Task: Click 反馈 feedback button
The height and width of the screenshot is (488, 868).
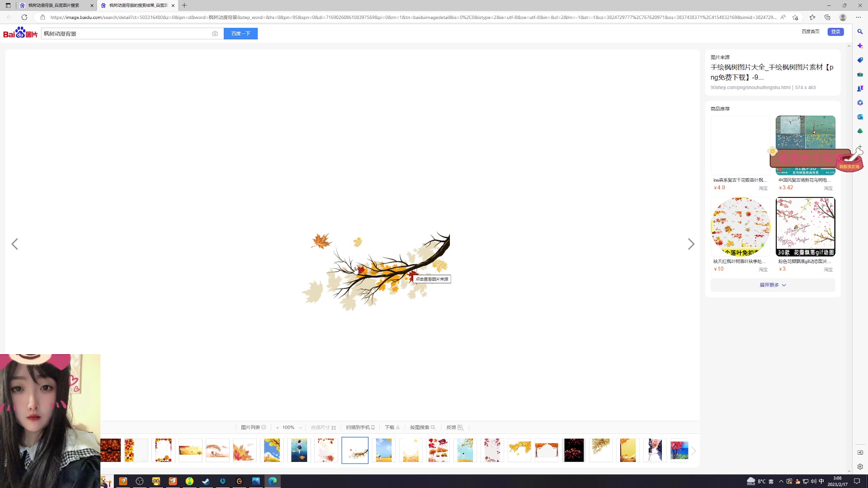Action: (455, 427)
